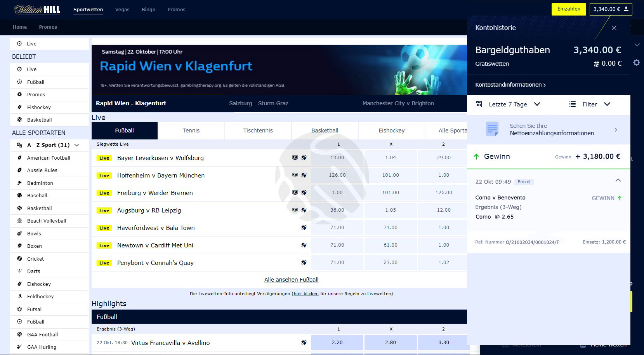This screenshot has height=355, width=644.
Task: Click the Beach Volleyball icon
Action: (x=19, y=221)
